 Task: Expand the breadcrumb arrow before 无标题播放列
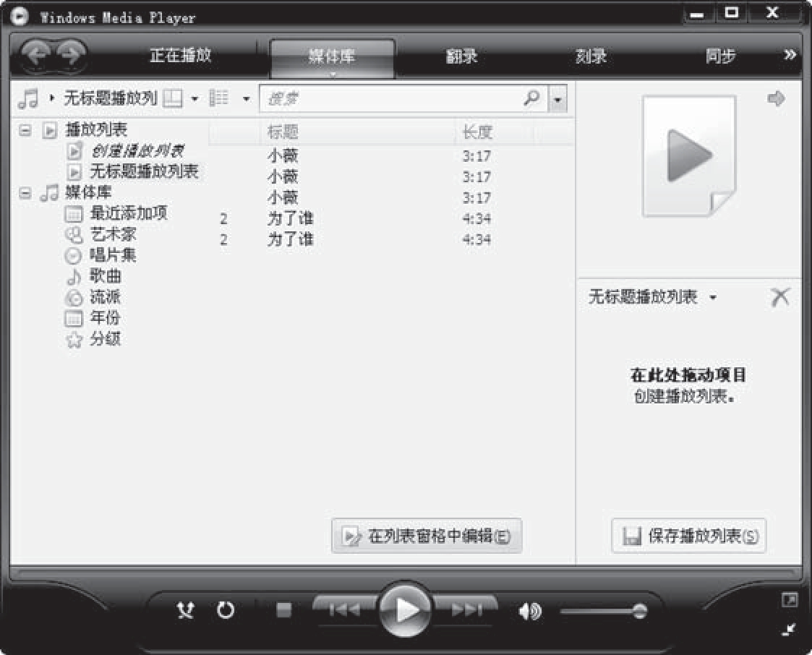click(52, 98)
